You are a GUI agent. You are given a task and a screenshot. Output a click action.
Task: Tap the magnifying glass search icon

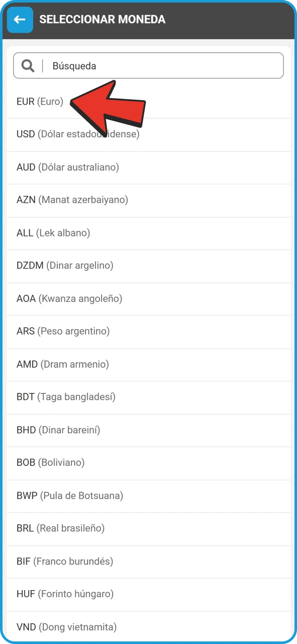28,66
